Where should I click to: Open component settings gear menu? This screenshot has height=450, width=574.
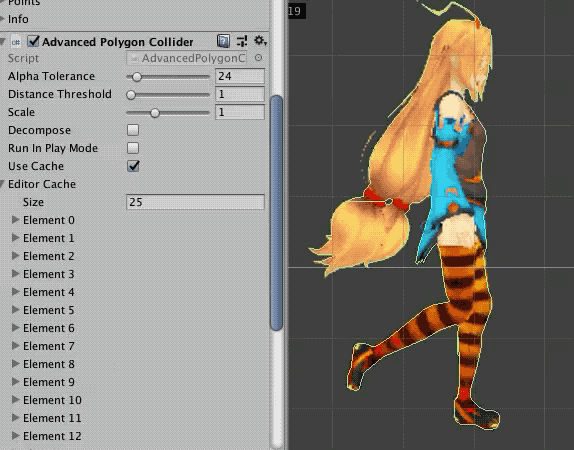click(x=260, y=41)
